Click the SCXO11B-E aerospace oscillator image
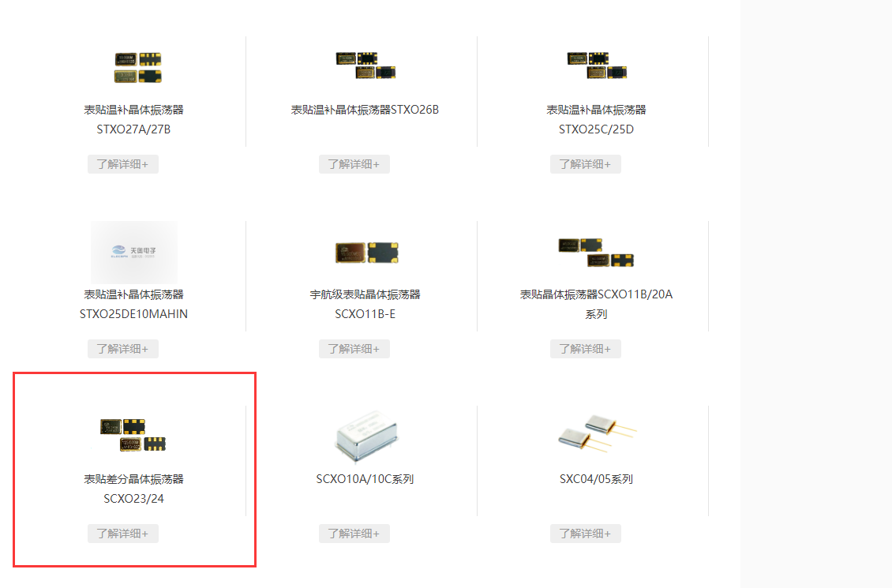The height and width of the screenshot is (588, 892). click(x=366, y=253)
